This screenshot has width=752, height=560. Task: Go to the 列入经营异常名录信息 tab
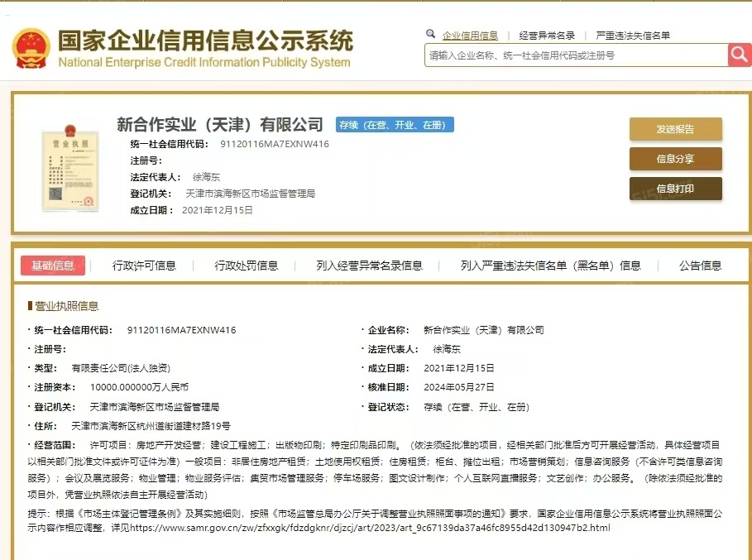pyautogui.click(x=369, y=266)
